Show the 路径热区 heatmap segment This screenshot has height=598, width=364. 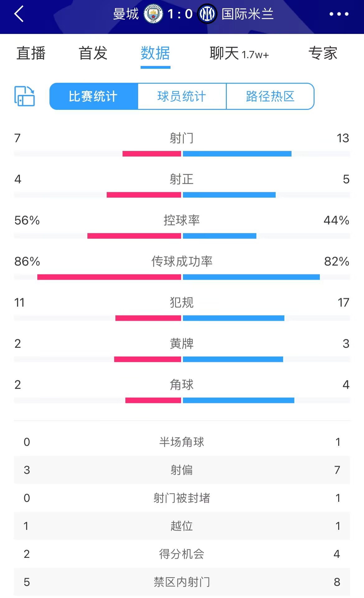coord(270,96)
